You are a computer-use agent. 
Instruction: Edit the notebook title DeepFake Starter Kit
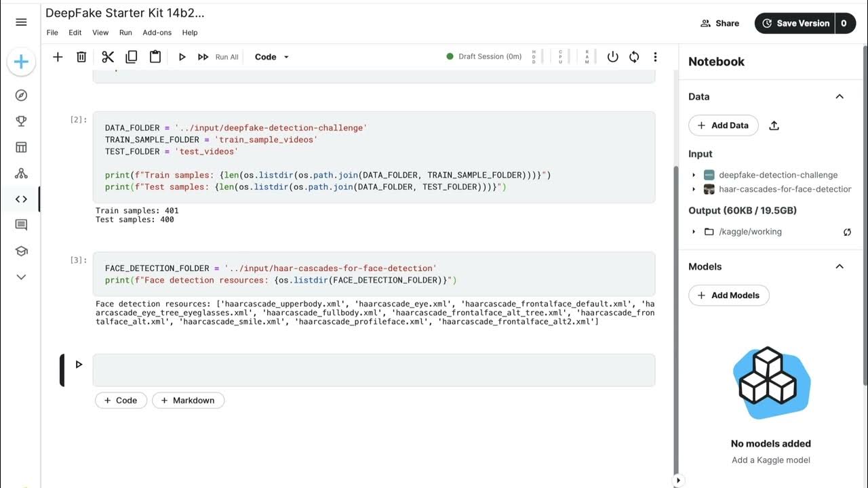click(x=125, y=13)
